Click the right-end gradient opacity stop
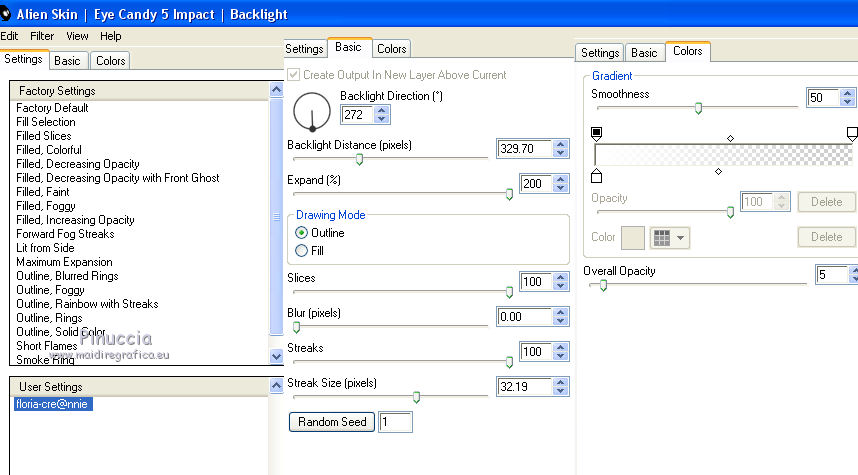 [x=852, y=134]
